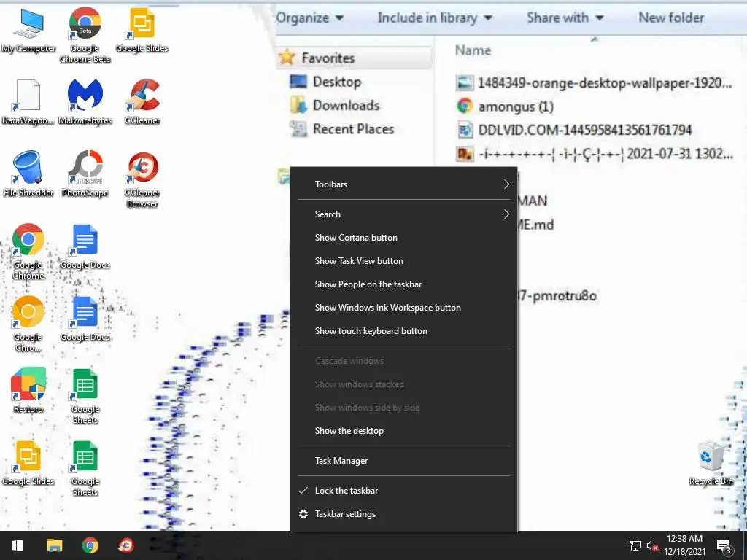Expand the Search submenu

[403, 214]
